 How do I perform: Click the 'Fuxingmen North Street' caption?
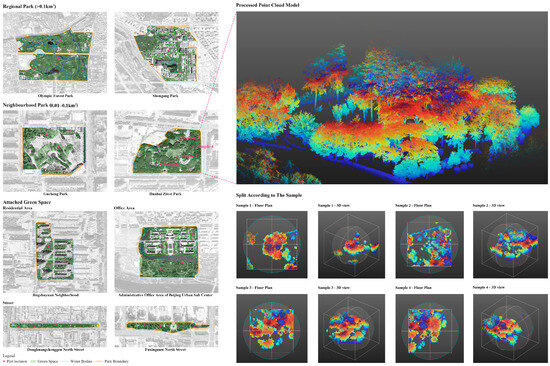(165, 350)
